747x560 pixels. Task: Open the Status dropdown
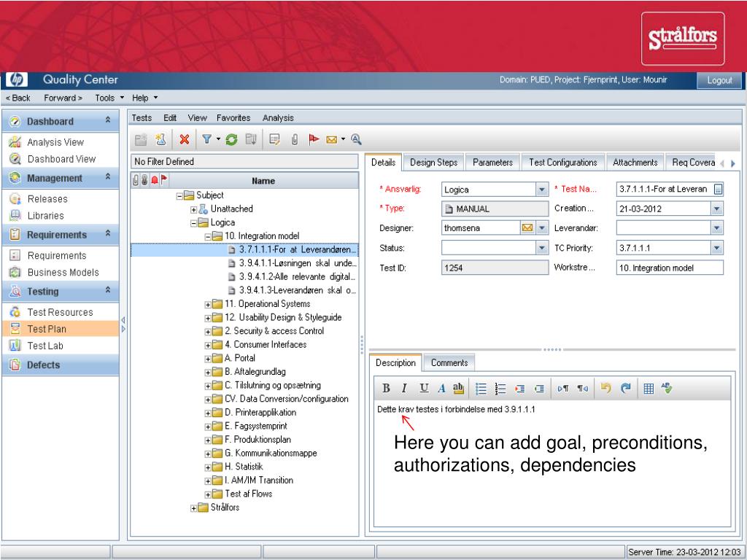click(x=542, y=248)
